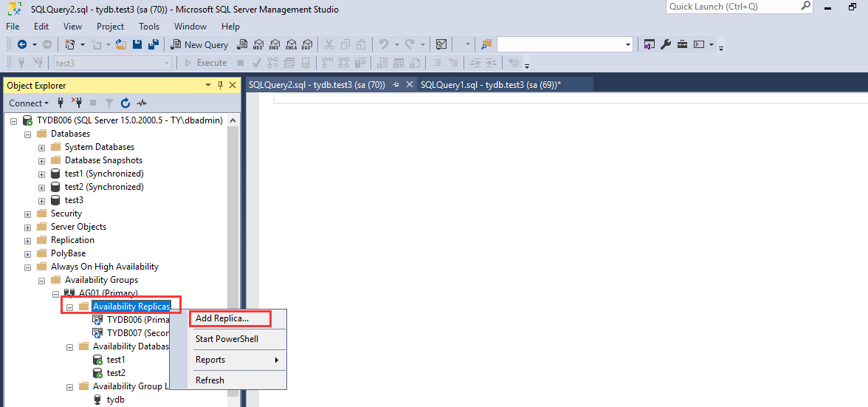Expand the Database Snapshots folder
The image size is (868, 407).
41,160
